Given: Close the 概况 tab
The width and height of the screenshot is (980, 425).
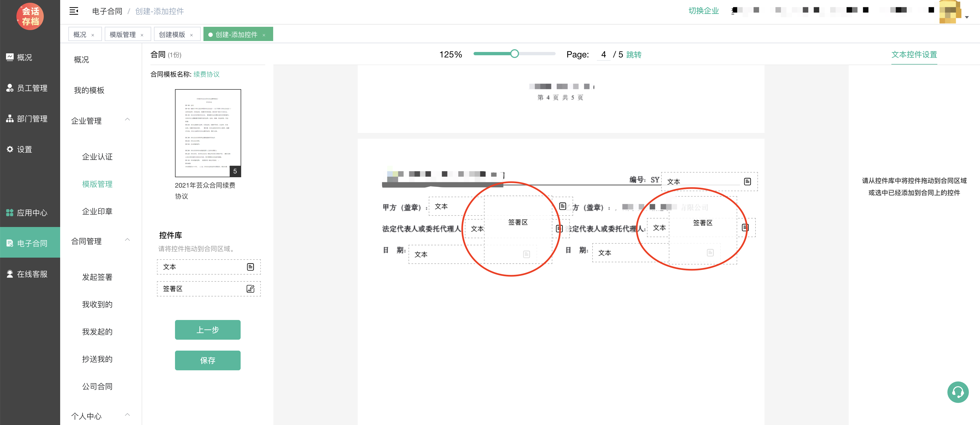Looking at the screenshot, I should pos(92,35).
